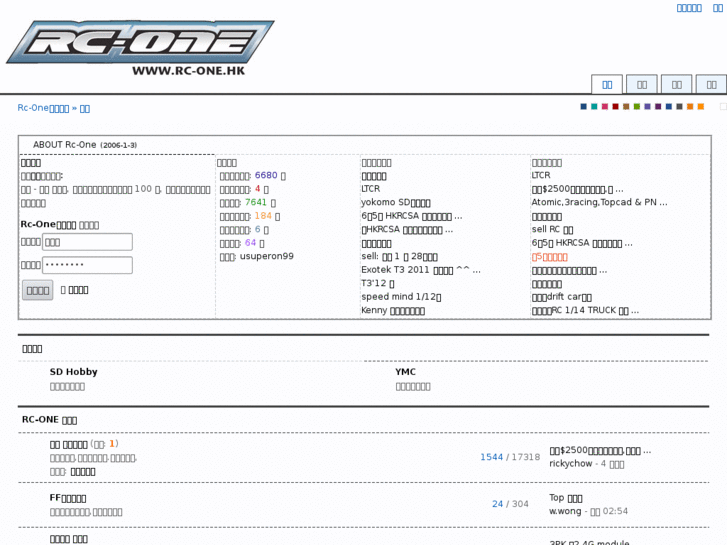Open newest member usuperon99 profile

(x=267, y=256)
